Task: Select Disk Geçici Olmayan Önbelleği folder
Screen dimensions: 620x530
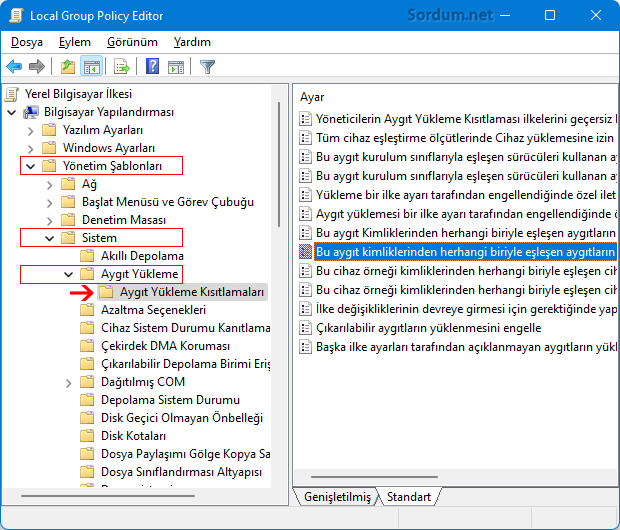Action: click(x=181, y=418)
